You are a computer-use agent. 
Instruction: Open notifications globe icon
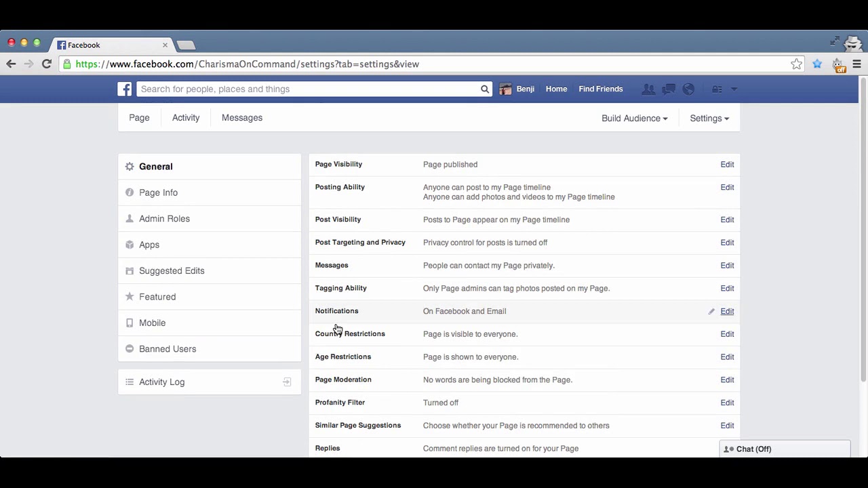pyautogui.click(x=688, y=89)
